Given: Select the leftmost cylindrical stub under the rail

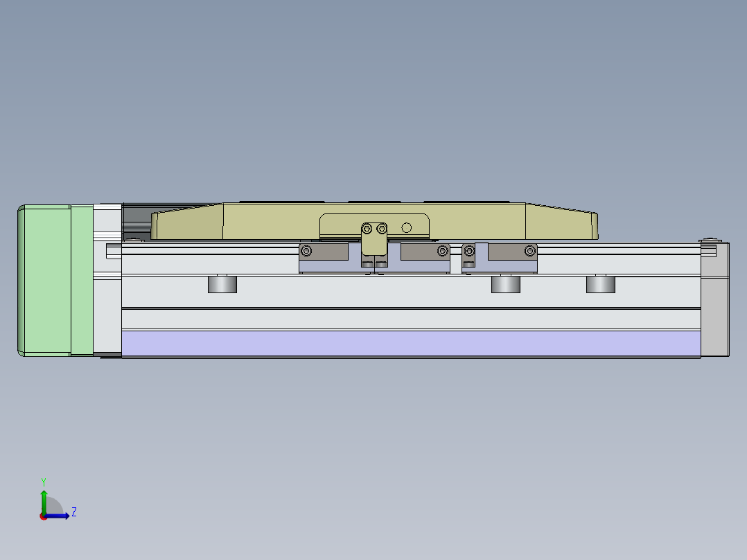Looking at the screenshot, I should tap(222, 284).
